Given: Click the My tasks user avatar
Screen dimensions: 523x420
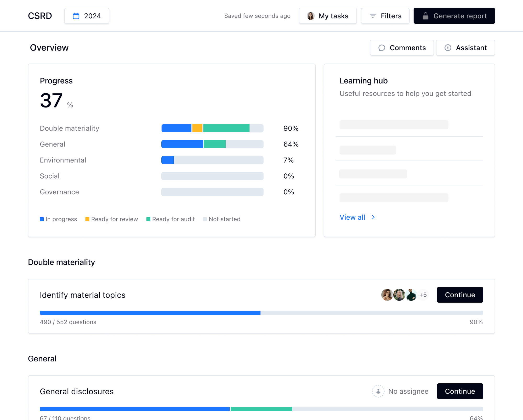Looking at the screenshot, I should (311, 16).
